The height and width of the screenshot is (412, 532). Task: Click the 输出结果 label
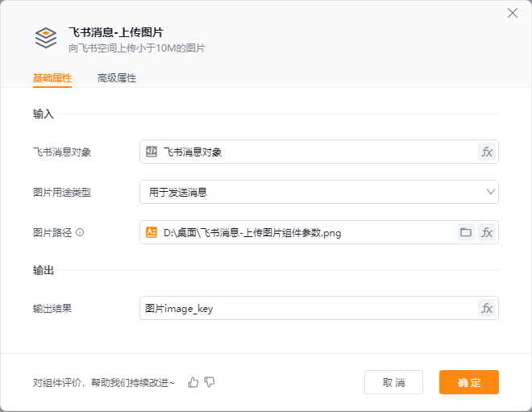pyautogui.click(x=52, y=309)
